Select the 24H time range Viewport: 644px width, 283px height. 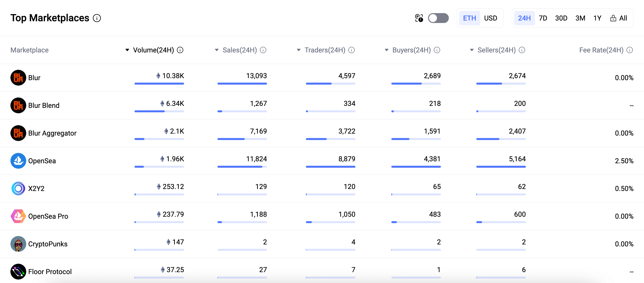[524, 18]
